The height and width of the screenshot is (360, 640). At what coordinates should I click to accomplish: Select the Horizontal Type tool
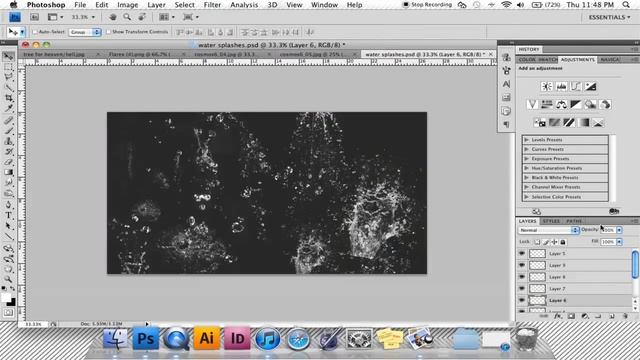9,216
